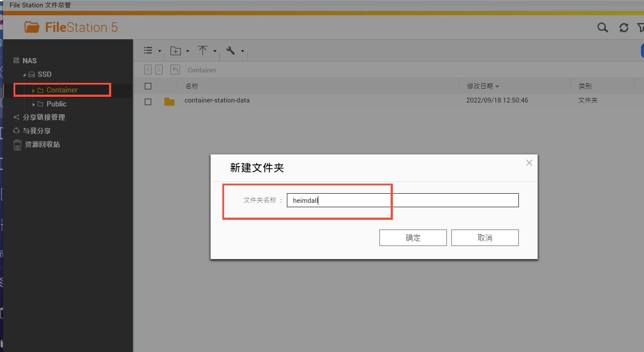Viewport: 644px width, 352px height.
Task: Click the refresh icon
Action: coord(624,27)
